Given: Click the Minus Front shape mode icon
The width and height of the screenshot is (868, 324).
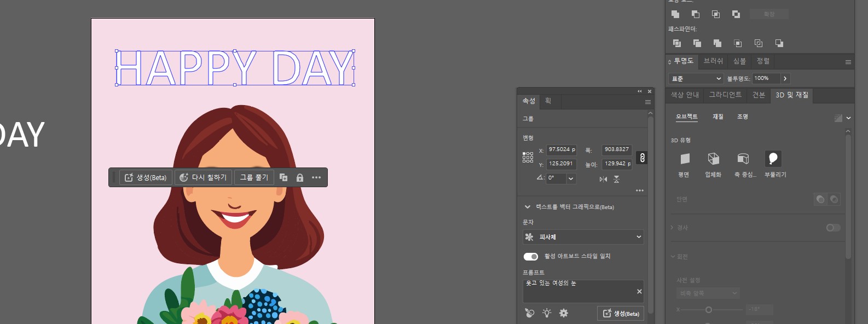Looking at the screenshot, I should coord(696,14).
